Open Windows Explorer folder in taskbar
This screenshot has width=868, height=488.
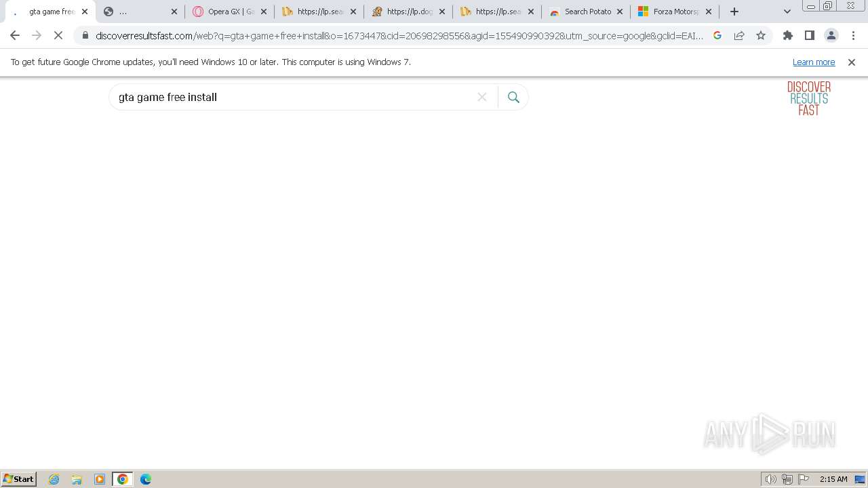pos(77,479)
